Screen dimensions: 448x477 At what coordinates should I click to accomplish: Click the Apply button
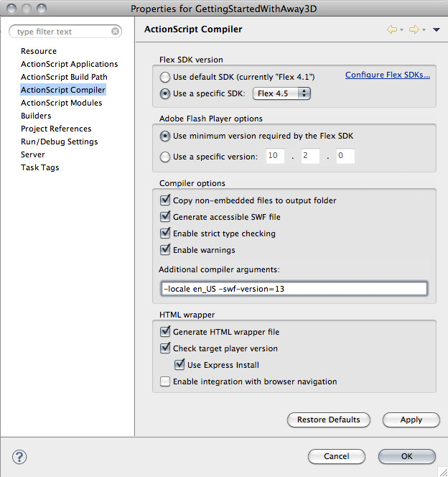click(x=411, y=420)
